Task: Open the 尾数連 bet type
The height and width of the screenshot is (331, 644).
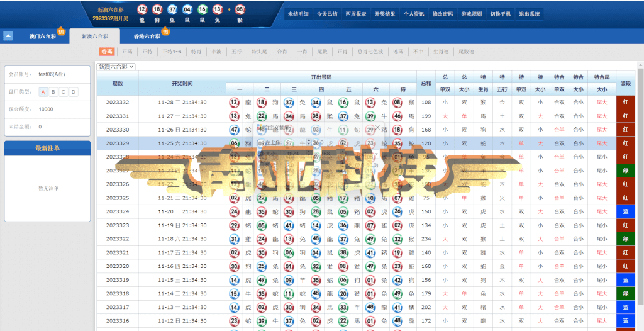Action: tap(466, 52)
